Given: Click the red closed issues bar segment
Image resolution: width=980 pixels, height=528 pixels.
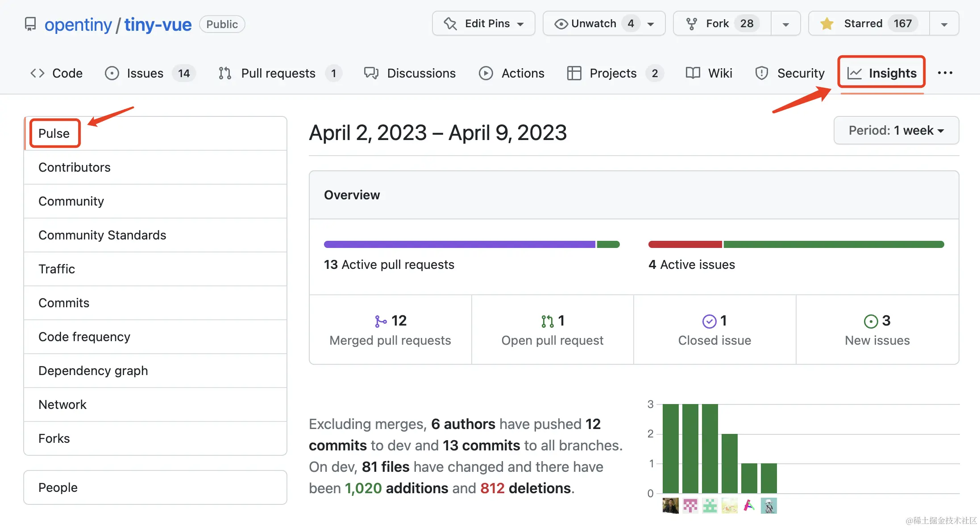Looking at the screenshot, I should point(685,244).
